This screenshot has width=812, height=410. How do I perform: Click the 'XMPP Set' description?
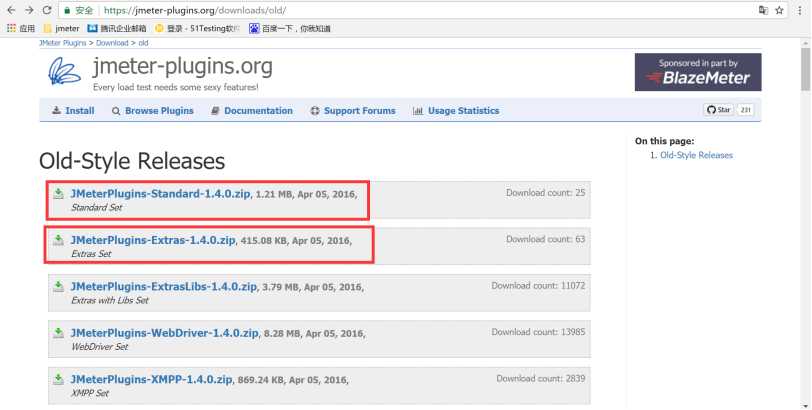[x=90, y=393]
